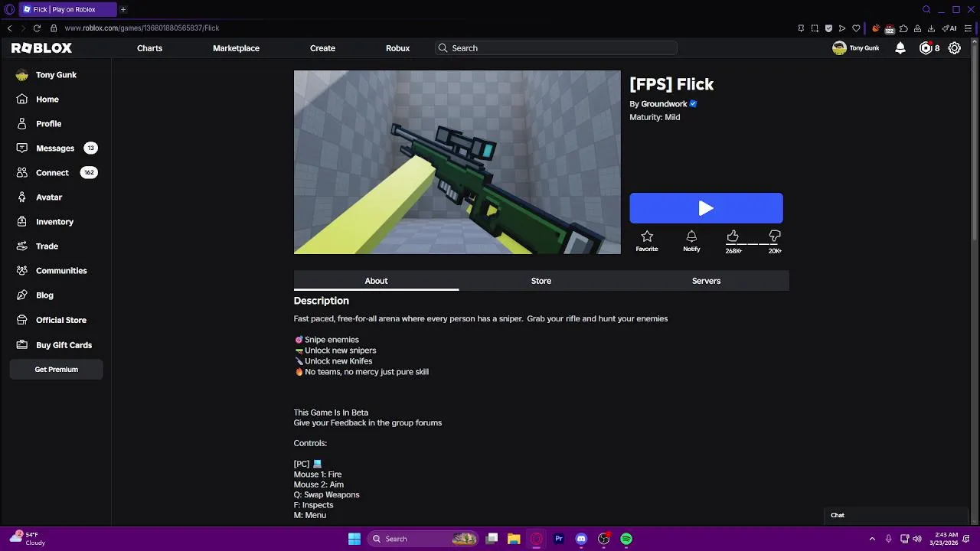Open the Roblox notifications bell
This screenshot has width=980, height=551.
pos(900,48)
